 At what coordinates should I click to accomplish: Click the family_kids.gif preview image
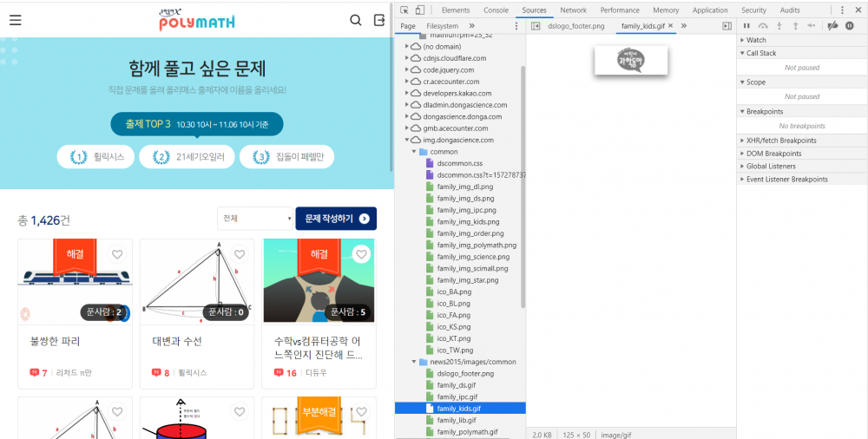(x=631, y=60)
